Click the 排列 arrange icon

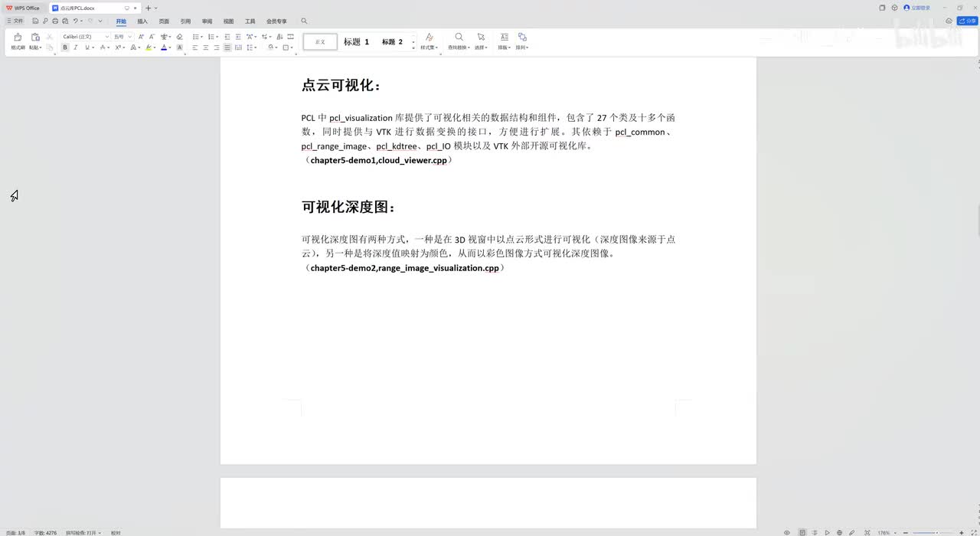click(x=522, y=37)
